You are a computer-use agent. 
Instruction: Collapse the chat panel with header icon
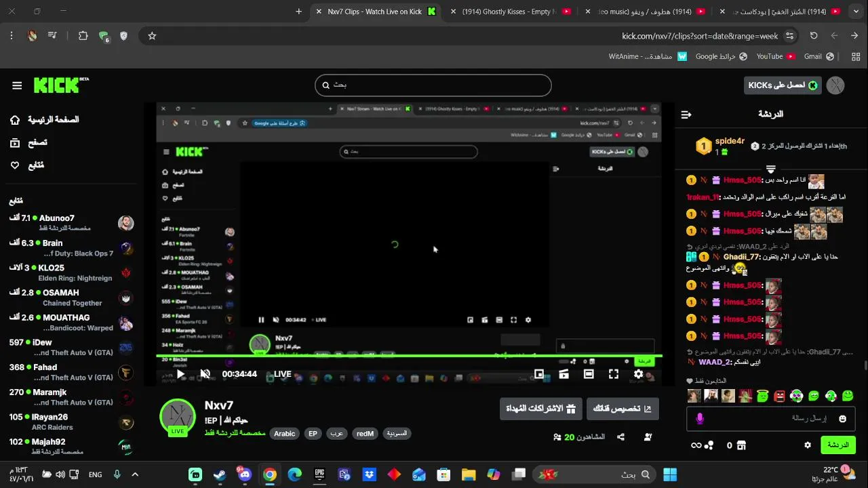[686, 115]
